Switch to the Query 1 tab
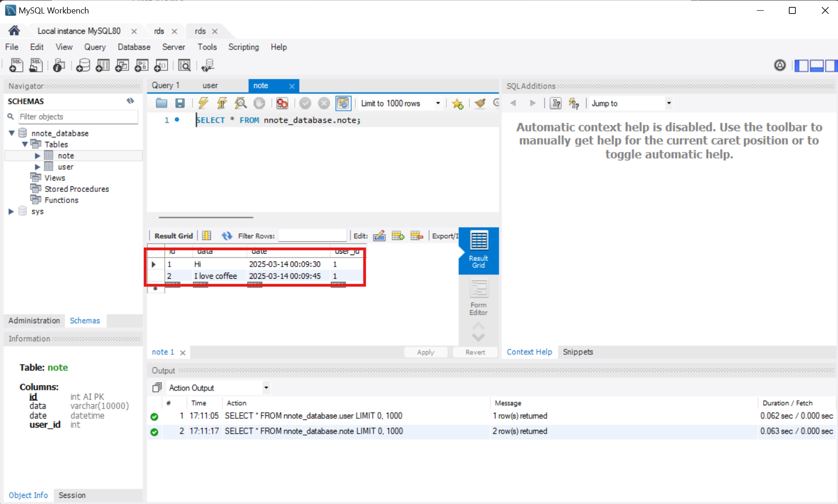838x504 pixels. click(165, 85)
